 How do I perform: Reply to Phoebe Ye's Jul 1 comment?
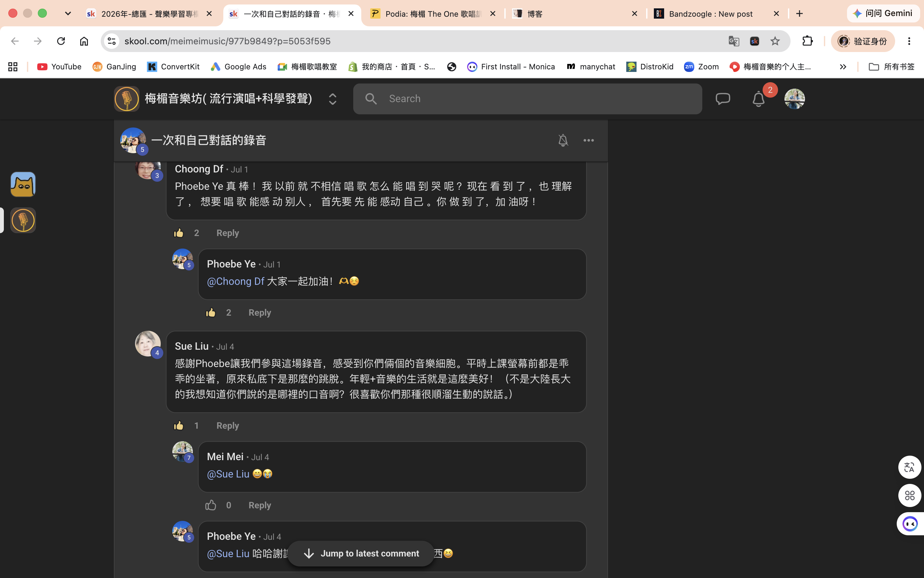(x=260, y=312)
